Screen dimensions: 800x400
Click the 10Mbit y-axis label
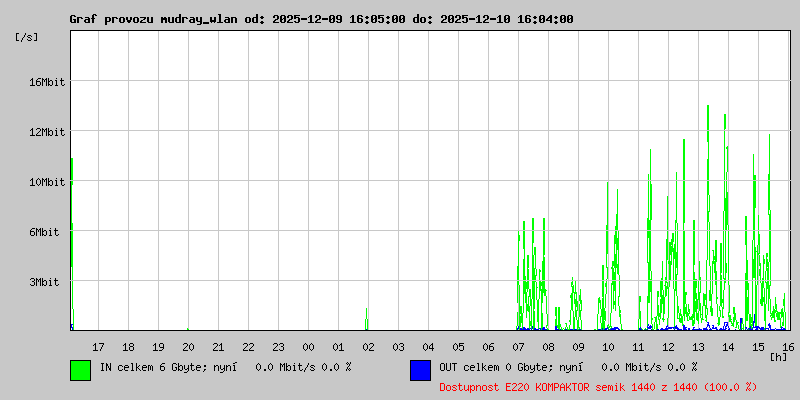click(x=47, y=182)
